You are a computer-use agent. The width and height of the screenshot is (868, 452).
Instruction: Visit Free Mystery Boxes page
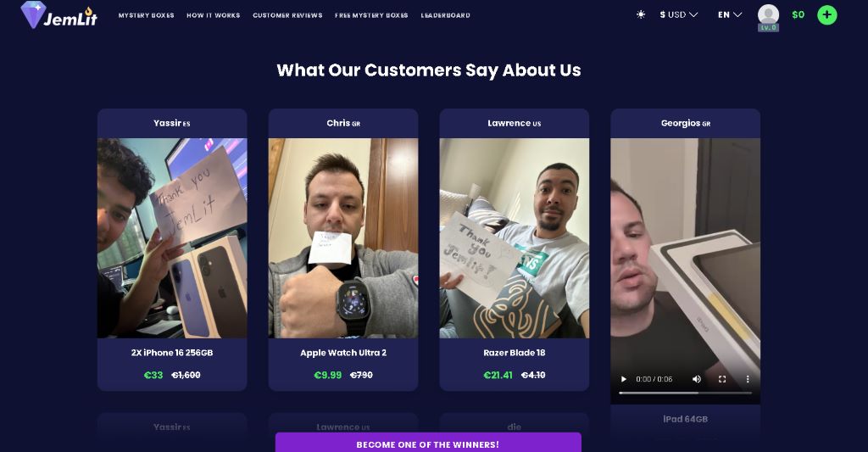tap(371, 15)
